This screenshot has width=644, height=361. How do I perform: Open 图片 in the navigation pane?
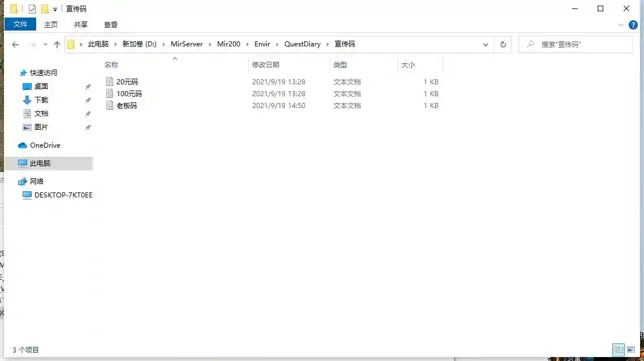41,127
